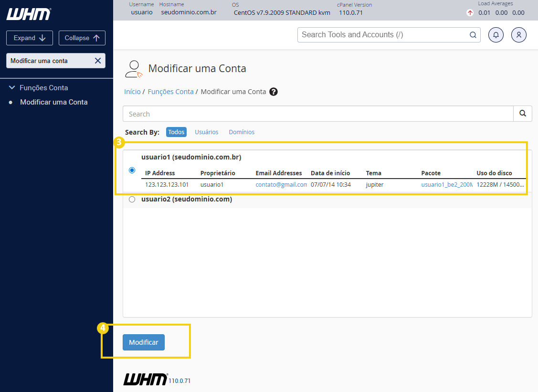Image resolution: width=538 pixels, height=392 pixels.
Task: Click the account search magnifier button
Action: [523, 114]
